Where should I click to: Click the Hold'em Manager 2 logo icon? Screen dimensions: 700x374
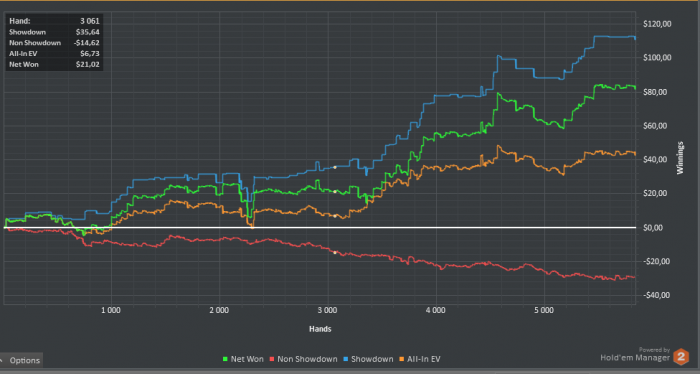(681, 357)
